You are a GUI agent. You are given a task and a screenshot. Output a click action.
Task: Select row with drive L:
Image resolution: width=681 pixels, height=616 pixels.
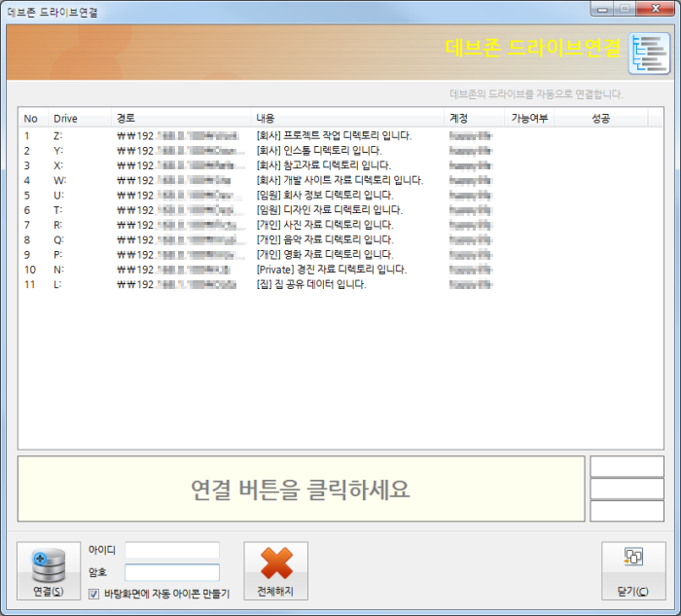pos(340,284)
